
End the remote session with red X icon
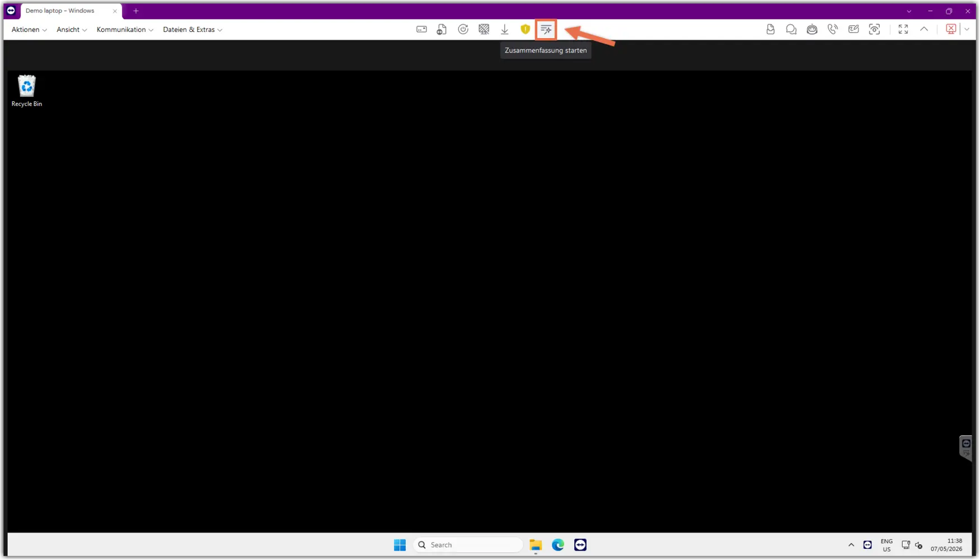951,29
